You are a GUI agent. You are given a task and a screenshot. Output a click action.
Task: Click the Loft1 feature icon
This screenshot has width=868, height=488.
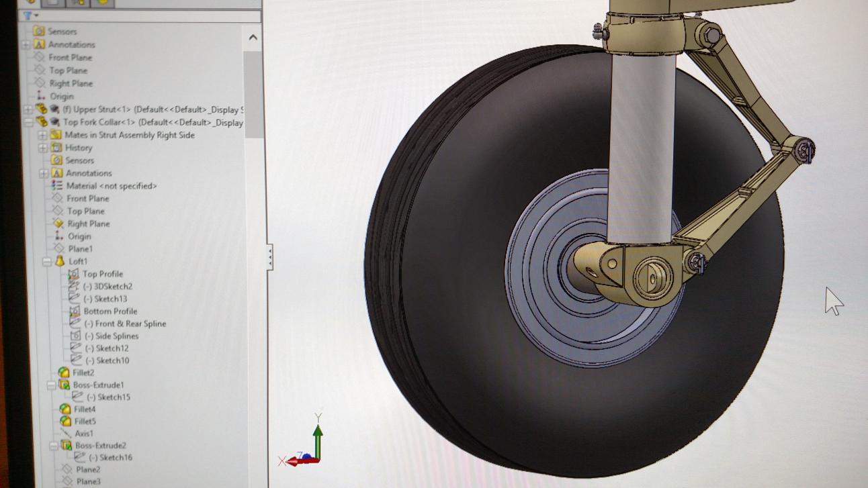point(60,261)
